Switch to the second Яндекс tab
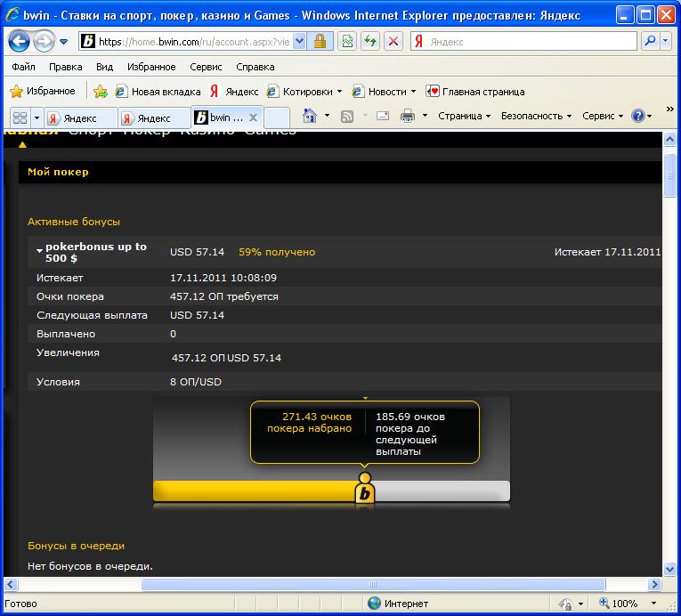 (x=154, y=118)
